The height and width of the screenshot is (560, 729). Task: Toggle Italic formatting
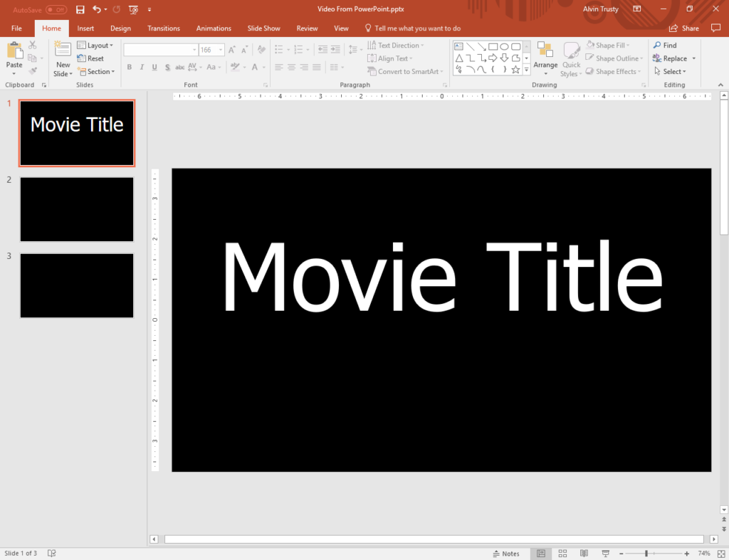142,68
